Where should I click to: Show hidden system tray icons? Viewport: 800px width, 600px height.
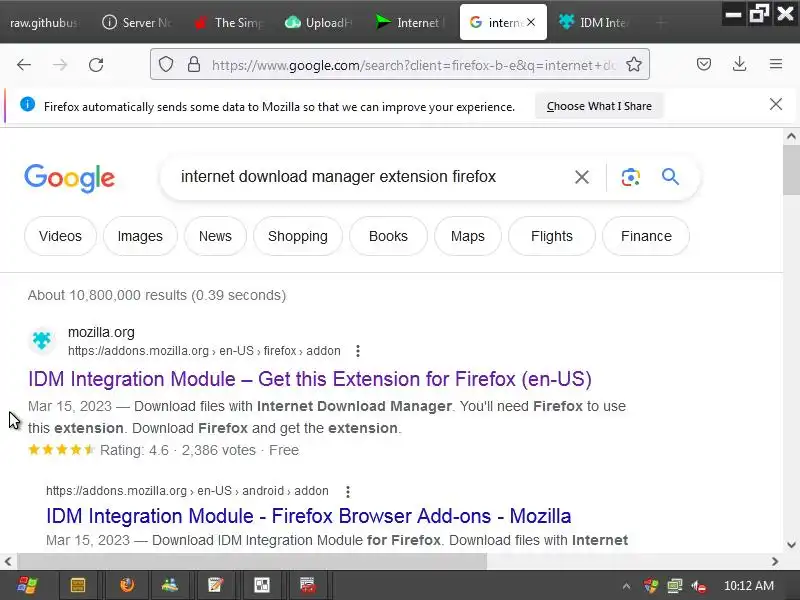pyautogui.click(x=626, y=586)
